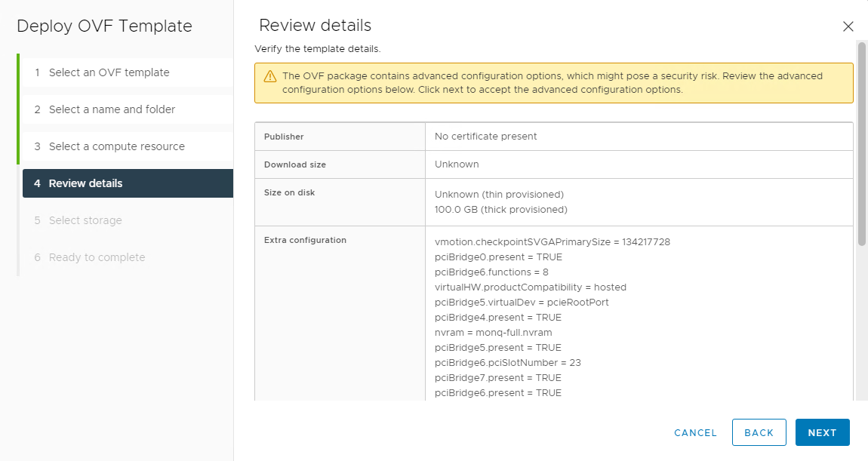Click the Extra configuration label
868x461 pixels.
point(305,240)
